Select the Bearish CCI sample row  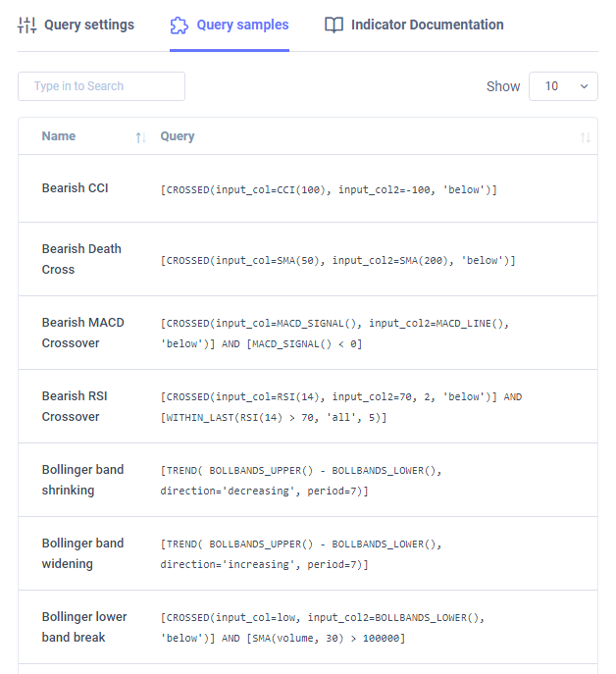[x=308, y=188]
